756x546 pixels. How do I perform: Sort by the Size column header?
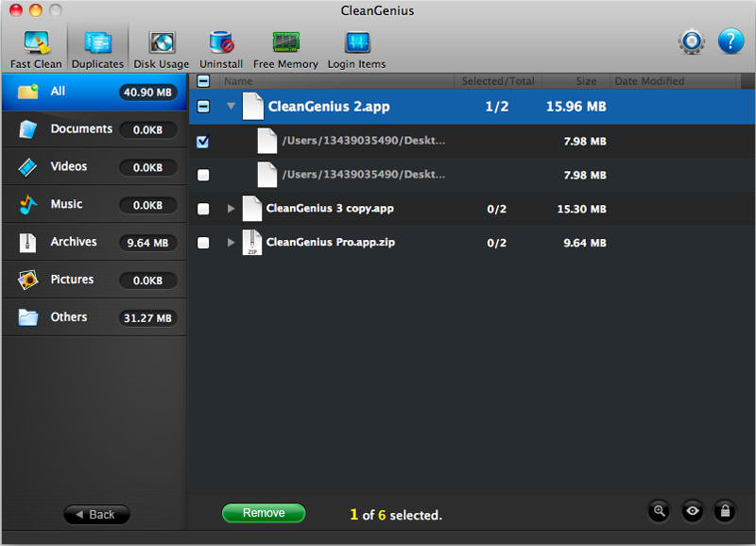tap(586, 81)
